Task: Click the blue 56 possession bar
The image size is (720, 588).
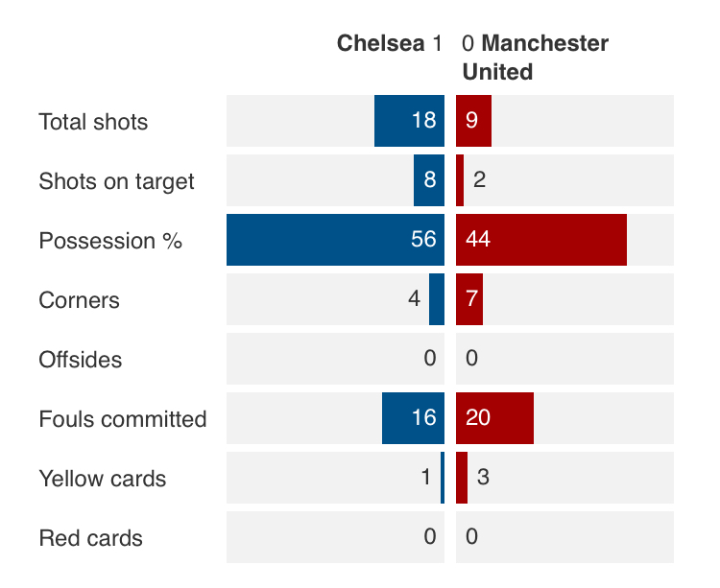Action: (335, 240)
